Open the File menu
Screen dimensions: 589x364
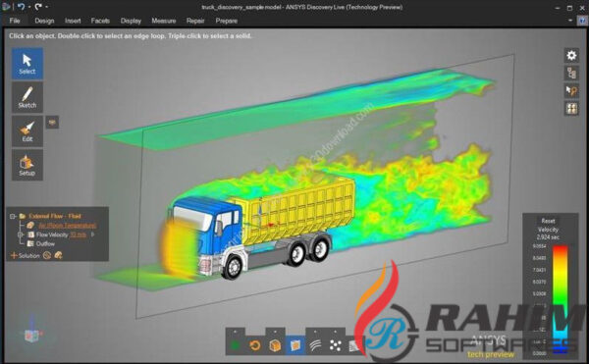pos(15,21)
